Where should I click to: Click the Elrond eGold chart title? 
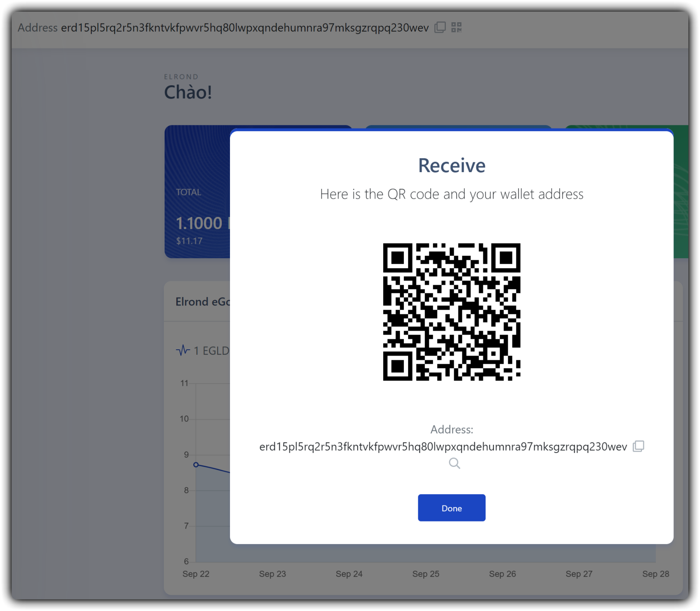pyautogui.click(x=203, y=302)
